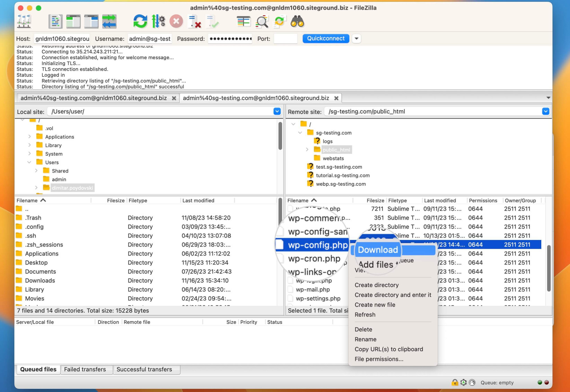Image resolution: width=570 pixels, height=392 pixels.
Task: Switch to the Queued files tab
Action: [x=38, y=369]
